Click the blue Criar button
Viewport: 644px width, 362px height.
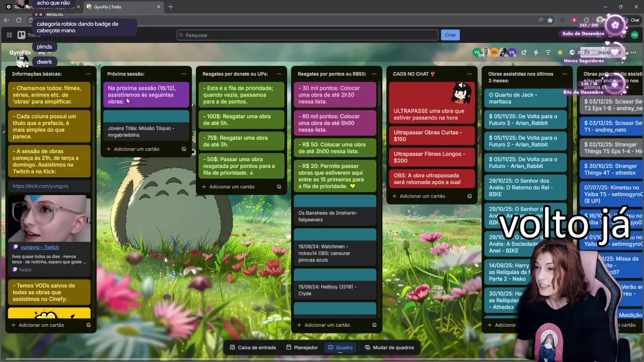pyautogui.click(x=450, y=35)
